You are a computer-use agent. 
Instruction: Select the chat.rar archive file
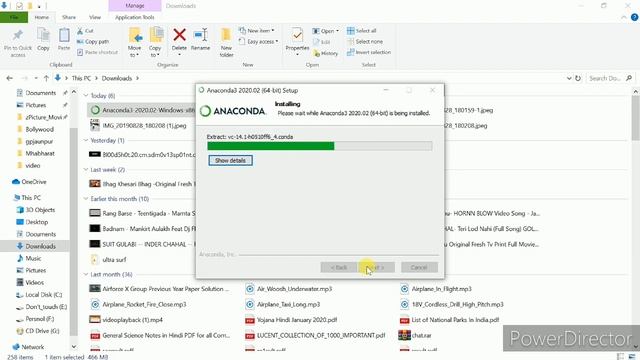pyautogui.click(x=415, y=335)
